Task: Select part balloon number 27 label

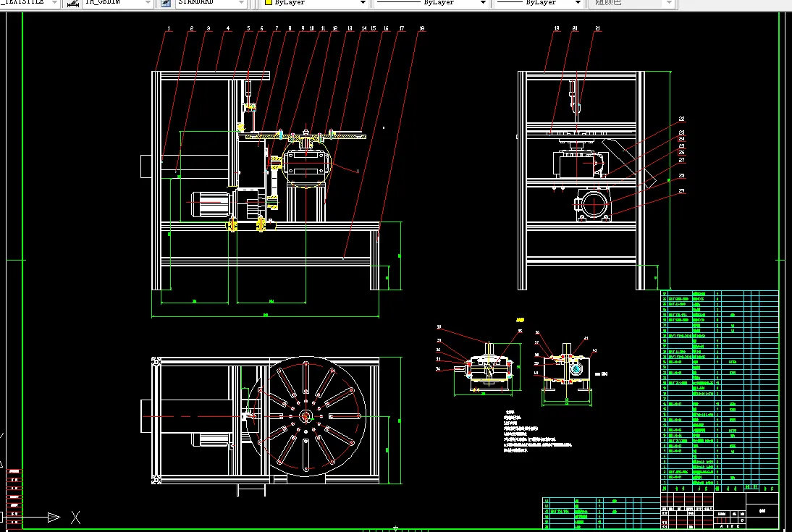Action: tap(681, 160)
